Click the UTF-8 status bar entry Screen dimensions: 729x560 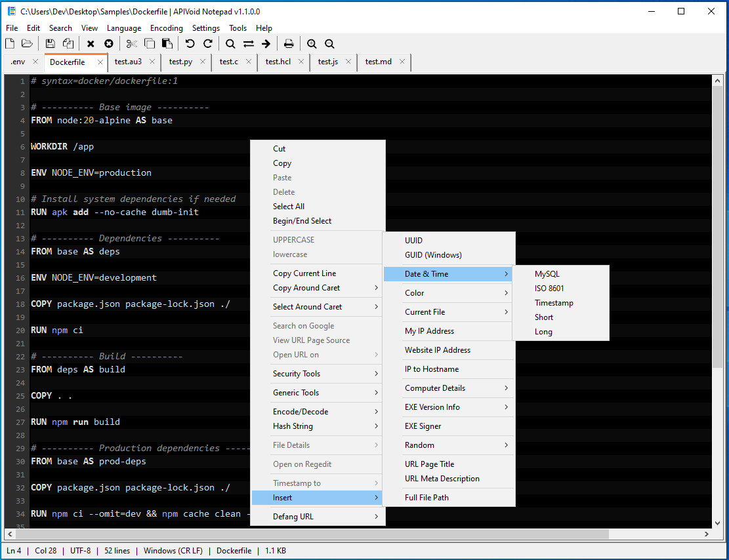(x=81, y=551)
